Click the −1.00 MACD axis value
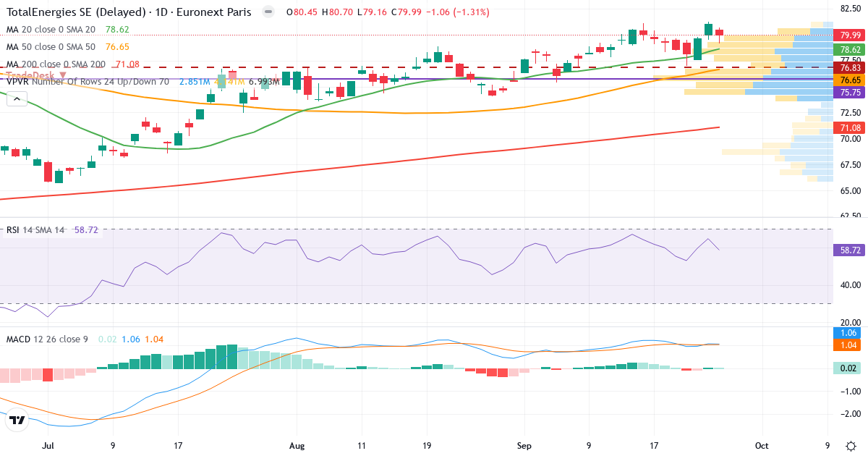The height and width of the screenshot is (456, 868). coord(850,391)
